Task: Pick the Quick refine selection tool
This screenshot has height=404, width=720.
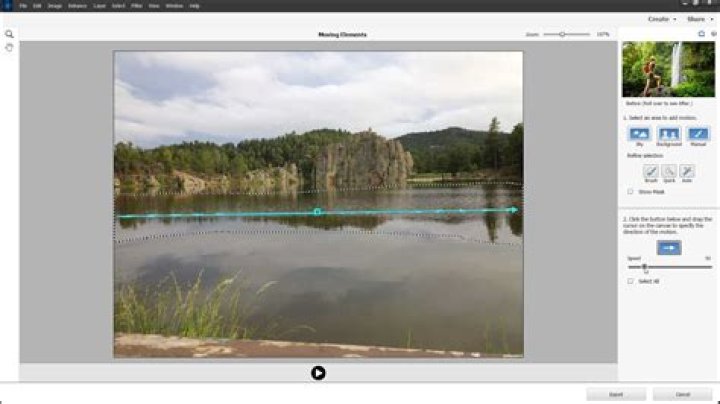Action: [668, 171]
